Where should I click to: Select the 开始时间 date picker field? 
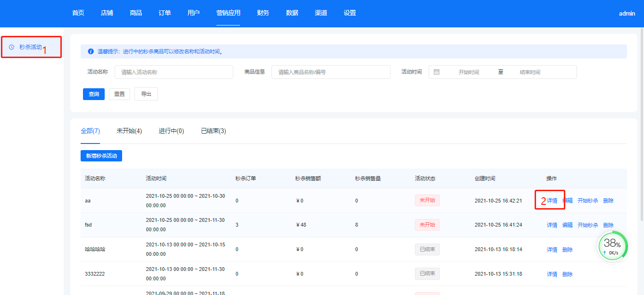469,72
